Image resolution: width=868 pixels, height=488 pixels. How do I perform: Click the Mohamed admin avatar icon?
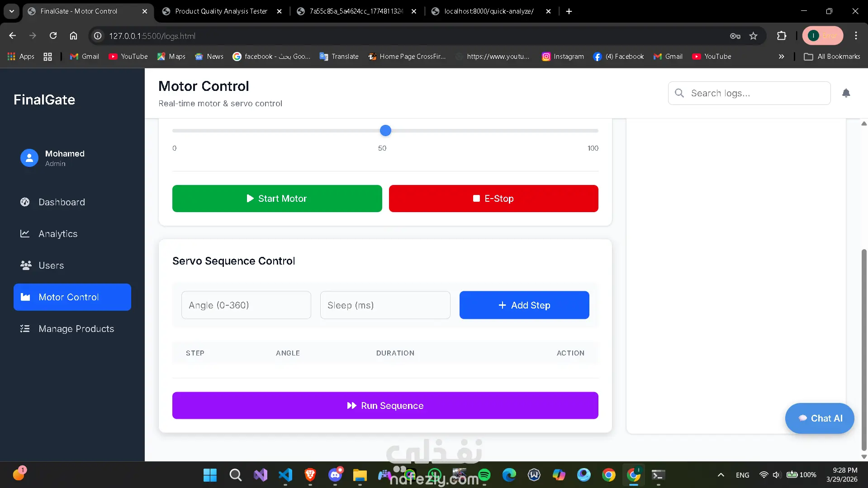coord(29,158)
